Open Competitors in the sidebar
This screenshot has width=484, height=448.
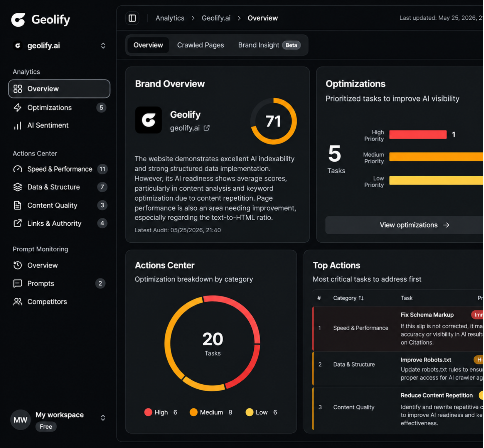59,302
